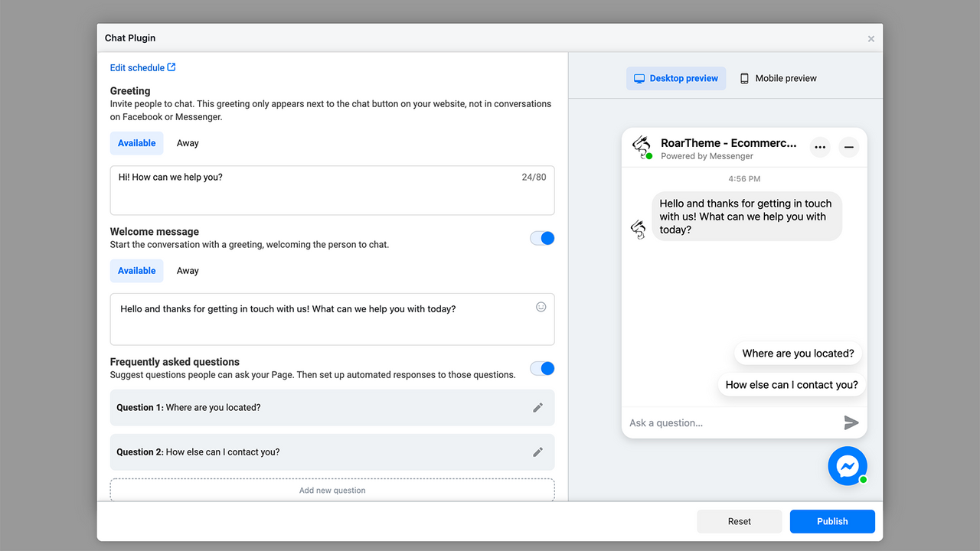Publish the chat plugin changes
Screen dimensions: 980x551
click(832, 521)
